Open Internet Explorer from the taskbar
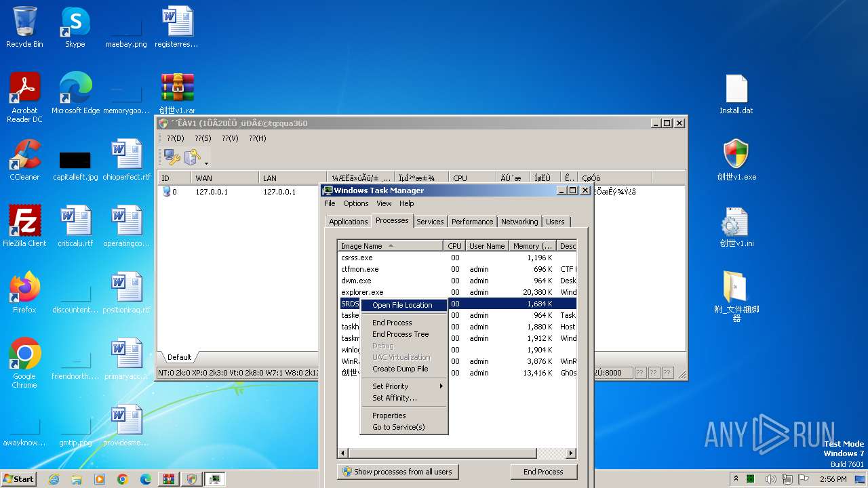Screen dimensions: 868x488 point(54,479)
